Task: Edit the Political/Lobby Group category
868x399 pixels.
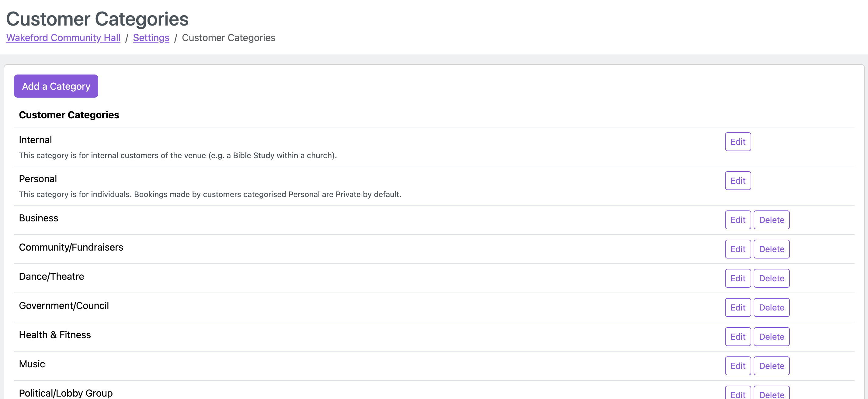Action: point(738,394)
